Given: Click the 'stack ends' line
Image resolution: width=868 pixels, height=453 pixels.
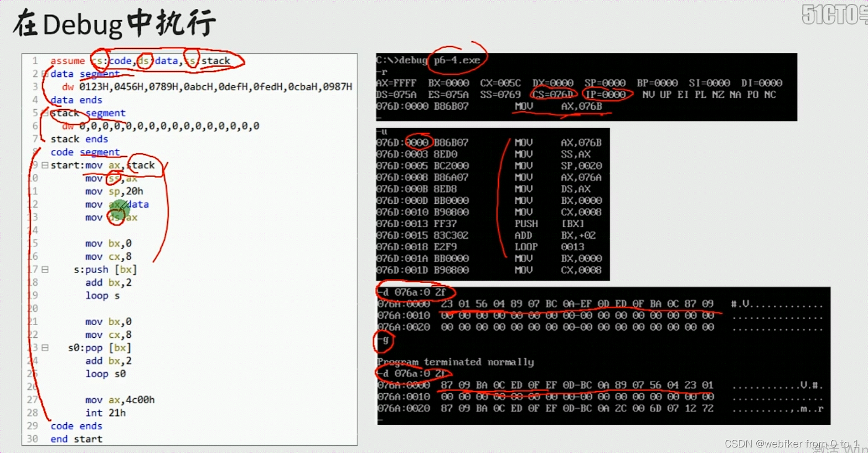Looking at the screenshot, I should point(79,139).
